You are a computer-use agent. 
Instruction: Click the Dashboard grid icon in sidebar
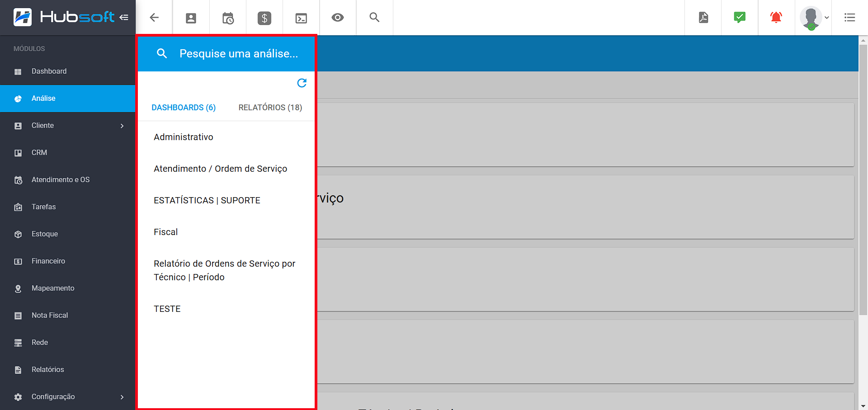(18, 72)
